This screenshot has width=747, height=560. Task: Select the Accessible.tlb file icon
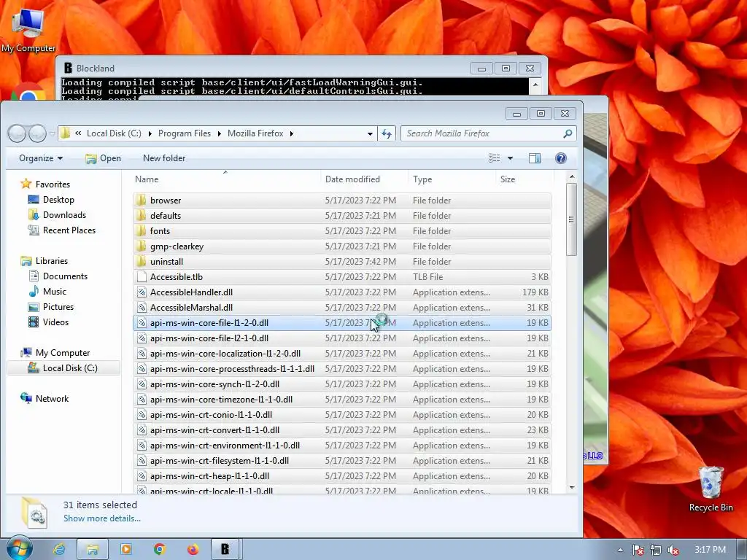tap(141, 276)
